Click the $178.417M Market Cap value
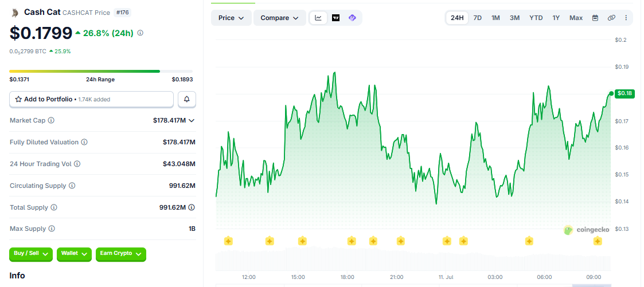This screenshot has width=644, height=287. click(x=169, y=120)
